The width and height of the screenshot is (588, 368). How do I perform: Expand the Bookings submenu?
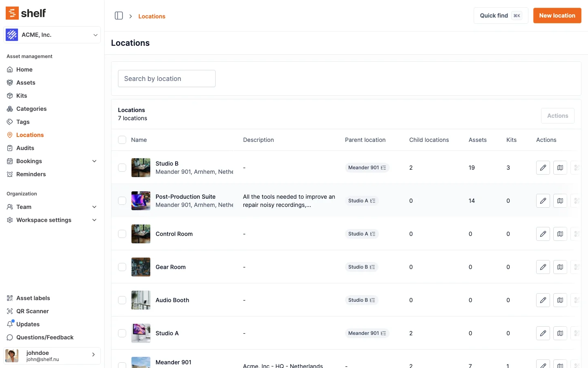pyautogui.click(x=94, y=161)
